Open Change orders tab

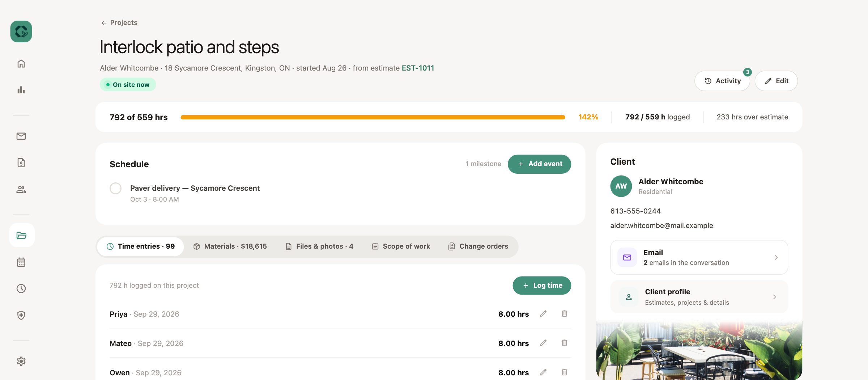(478, 246)
